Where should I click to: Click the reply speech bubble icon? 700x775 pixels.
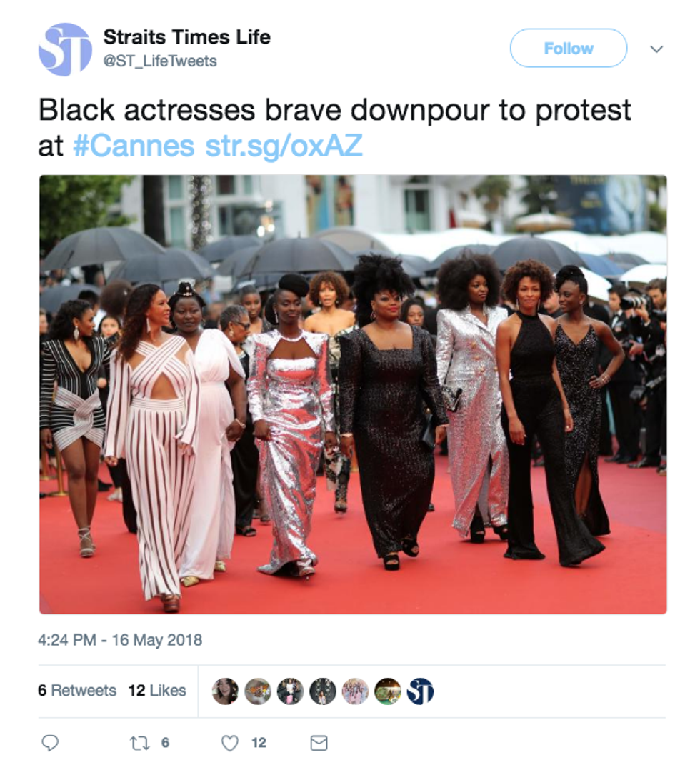(50, 742)
